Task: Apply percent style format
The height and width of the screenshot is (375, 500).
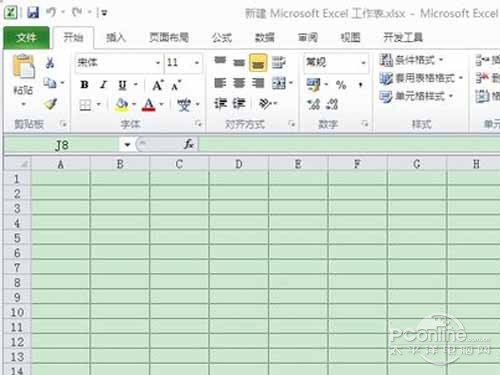Action: (x=341, y=85)
